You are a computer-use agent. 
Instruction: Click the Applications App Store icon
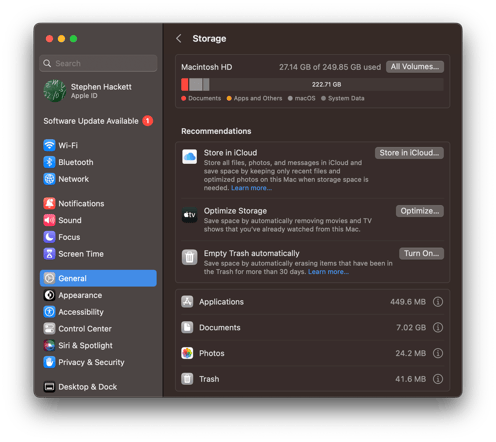click(x=187, y=302)
